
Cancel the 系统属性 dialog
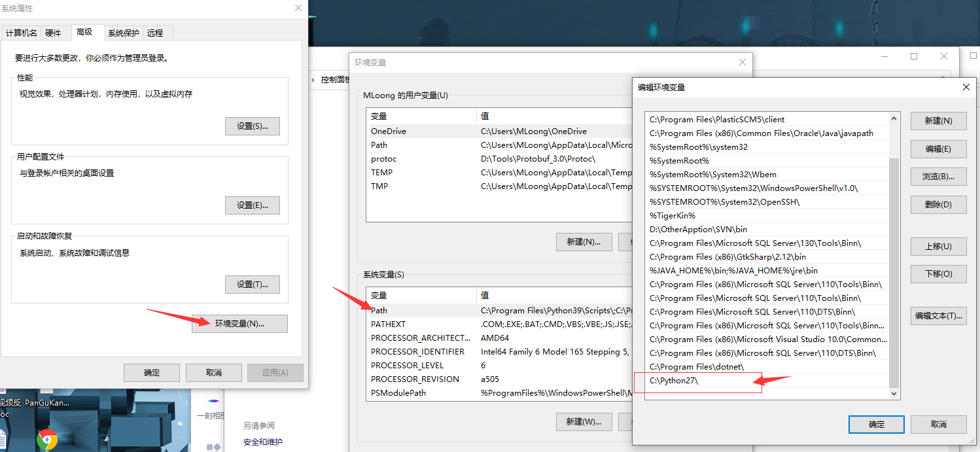click(214, 372)
